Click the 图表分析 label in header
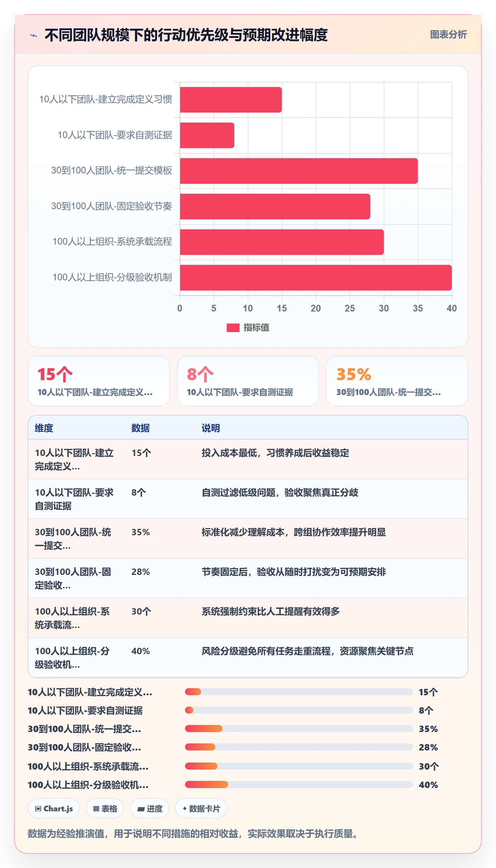This screenshot has width=496, height=868. click(448, 34)
